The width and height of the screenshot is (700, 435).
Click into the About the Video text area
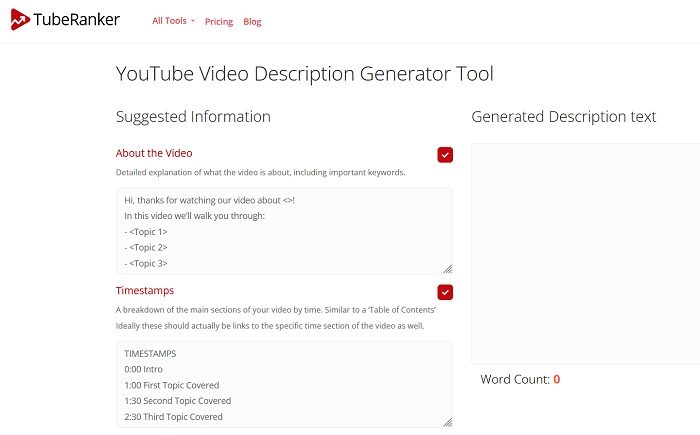click(284, 231)
